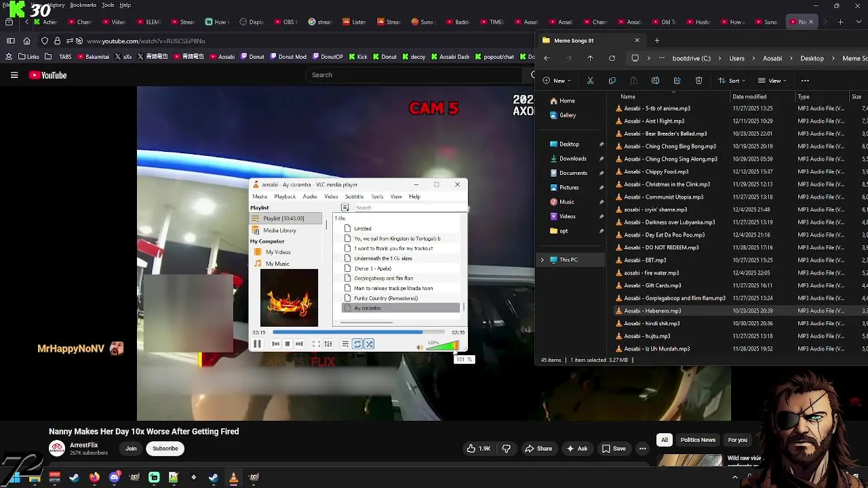868x488 pixels.
Task: Select 'Aosabi - EBT.mp3' file
Action: (x=645, y=260)
